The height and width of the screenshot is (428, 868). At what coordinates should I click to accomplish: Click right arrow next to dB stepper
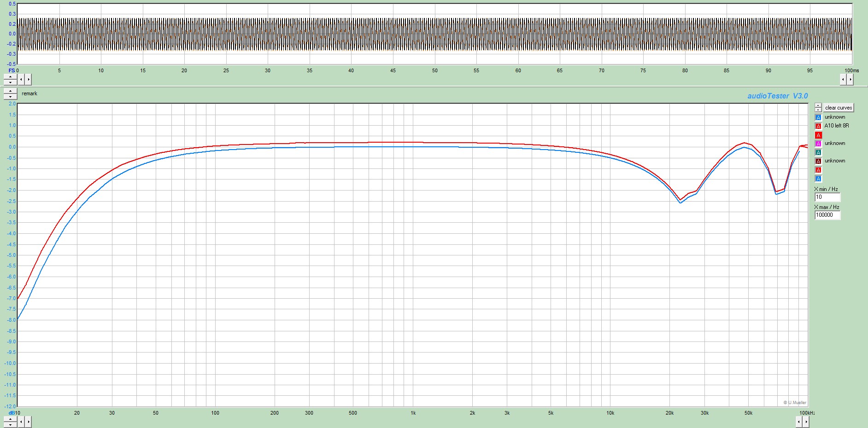click(28, 422)
